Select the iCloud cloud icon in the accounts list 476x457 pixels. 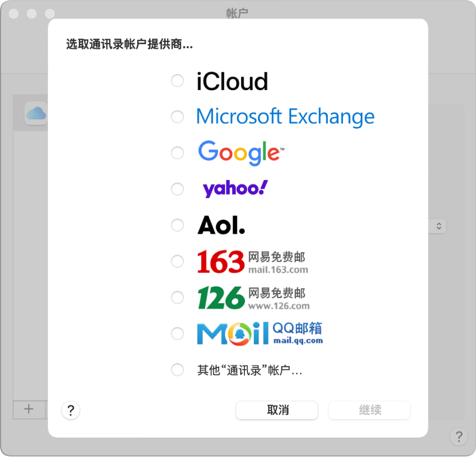tap(36, 113)
